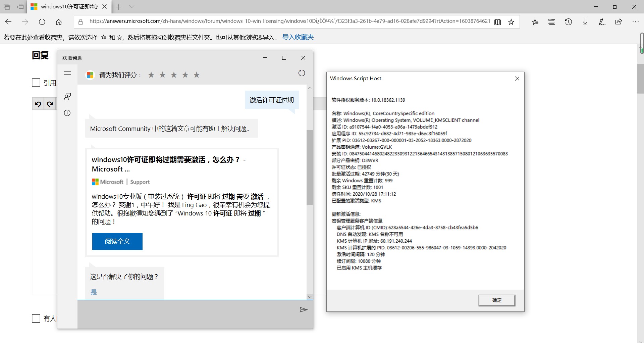Click the KMS 计算机 IP 地址 line
This screenshot has width=644, height=343.
pyautogui.click(x=374, y=241)
